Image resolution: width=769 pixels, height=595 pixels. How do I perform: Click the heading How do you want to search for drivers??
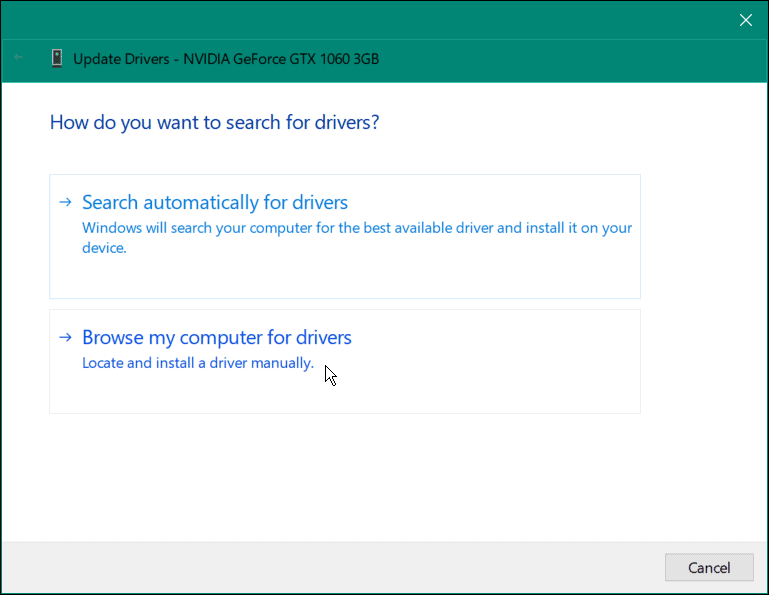point(214,123)
